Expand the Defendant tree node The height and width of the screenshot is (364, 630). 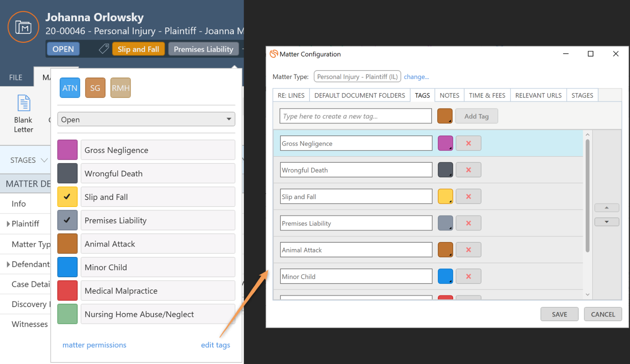pyautogui.click(x=8, y=264)
